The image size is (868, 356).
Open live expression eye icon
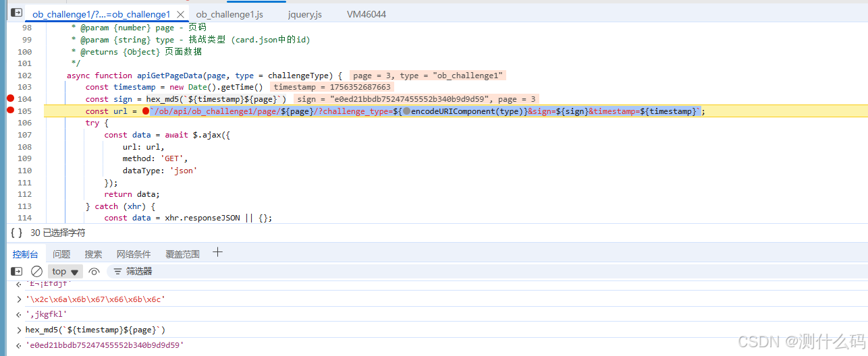point(94,271)
